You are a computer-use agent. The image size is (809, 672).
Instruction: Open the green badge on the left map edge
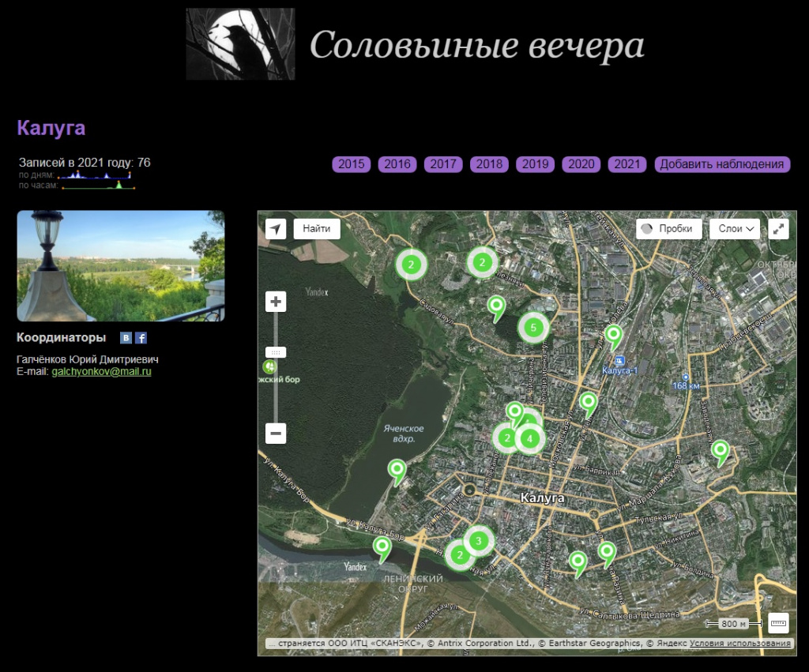tap(270, 367)
